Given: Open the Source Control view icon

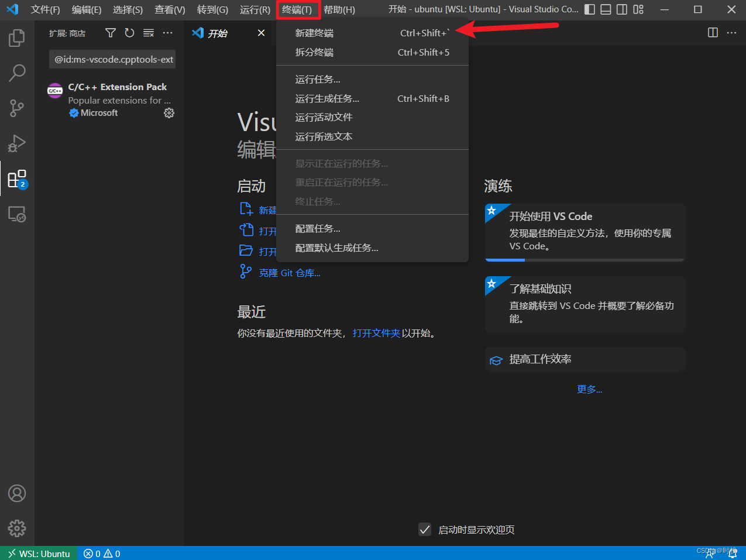Looking at the screenshot, I should pos(17,108).
